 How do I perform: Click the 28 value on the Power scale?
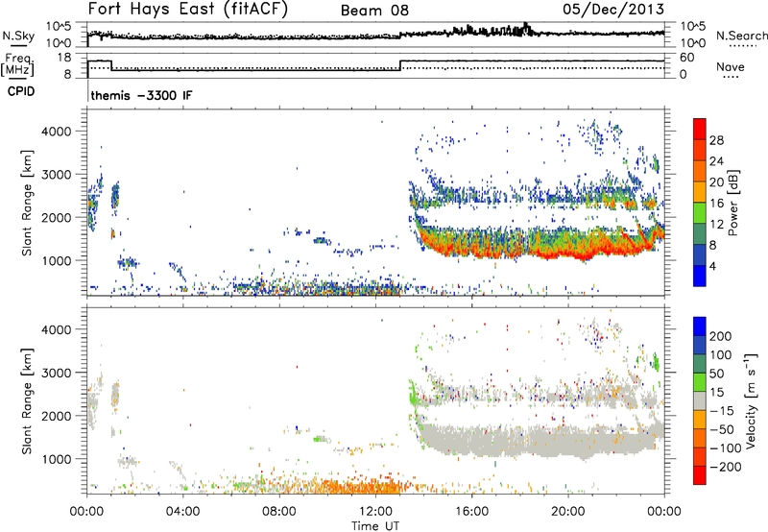(x=716, y=140)
